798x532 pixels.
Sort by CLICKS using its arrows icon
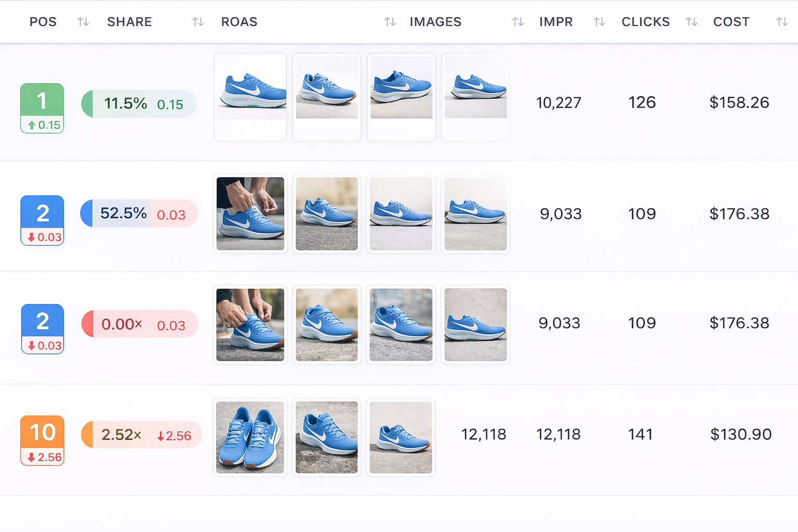(x=691, y=22)
